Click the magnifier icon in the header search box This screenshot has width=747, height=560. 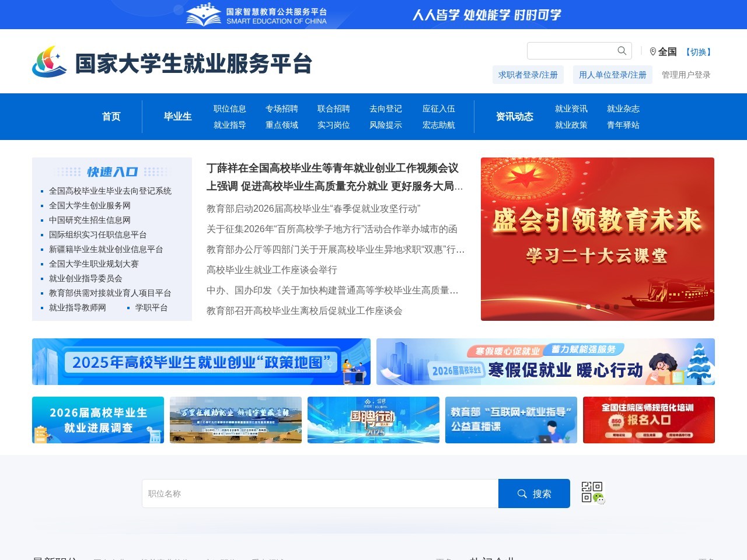pyautogui.click(x=621, y=51)
